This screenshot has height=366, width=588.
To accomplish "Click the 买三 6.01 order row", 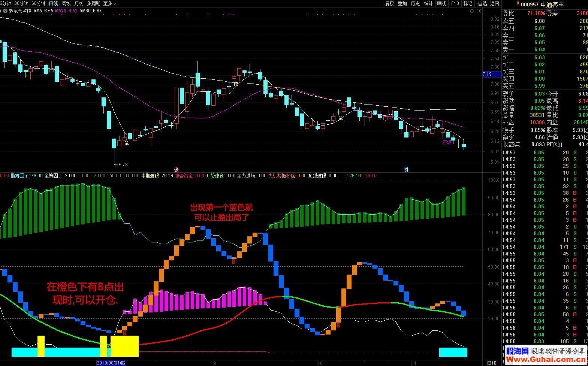I will coord(545,72).
